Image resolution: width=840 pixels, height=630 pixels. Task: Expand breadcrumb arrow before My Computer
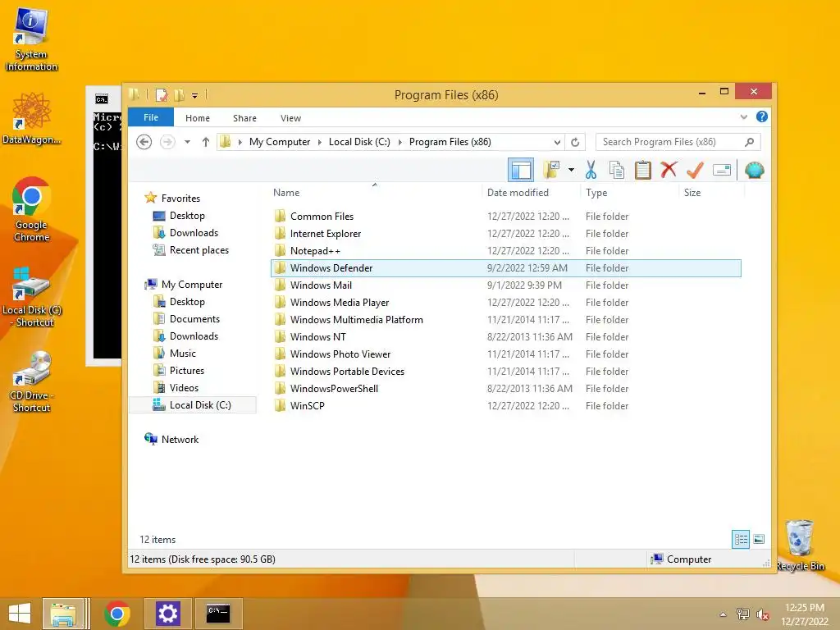coord(240,142)
